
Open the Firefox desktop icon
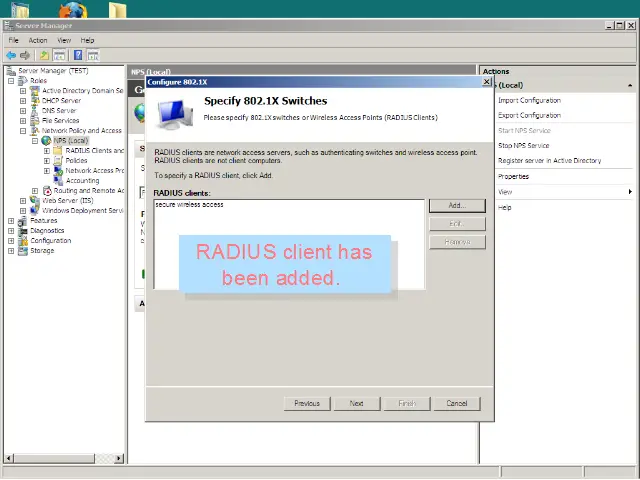[73, 9]
